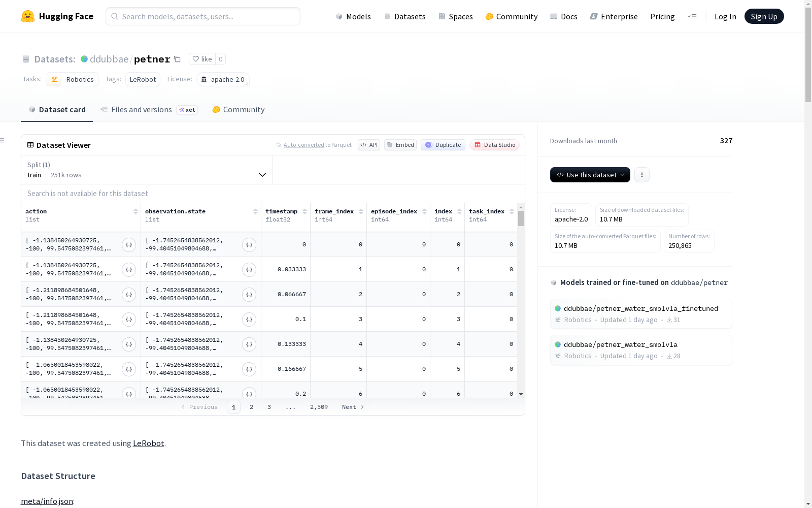Click the ddubbae user avatar icon
Image resolution: width=812 pixels, height=508 pixels.
84,59
